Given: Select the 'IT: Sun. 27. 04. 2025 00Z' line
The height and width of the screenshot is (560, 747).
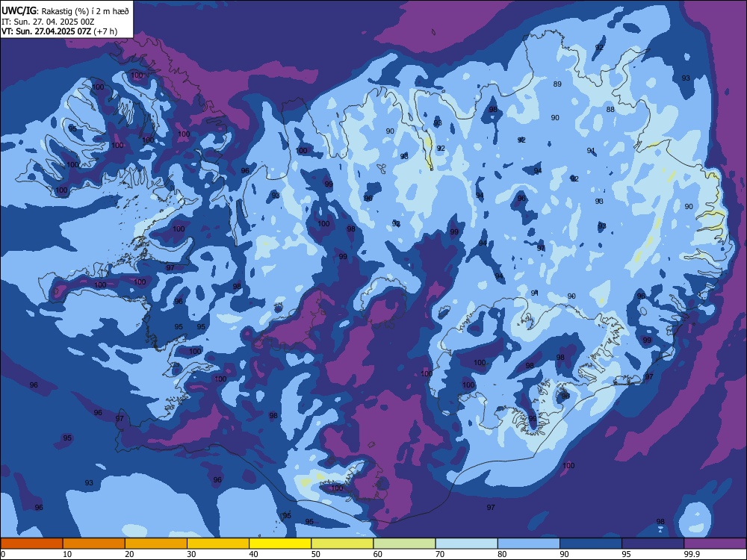Looking at the screenshot, I should [48, 22].
